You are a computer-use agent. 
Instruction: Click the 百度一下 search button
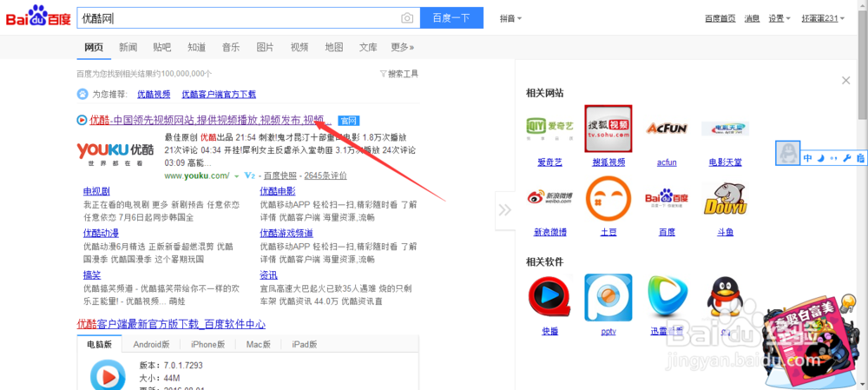click(x=451, y=17)
